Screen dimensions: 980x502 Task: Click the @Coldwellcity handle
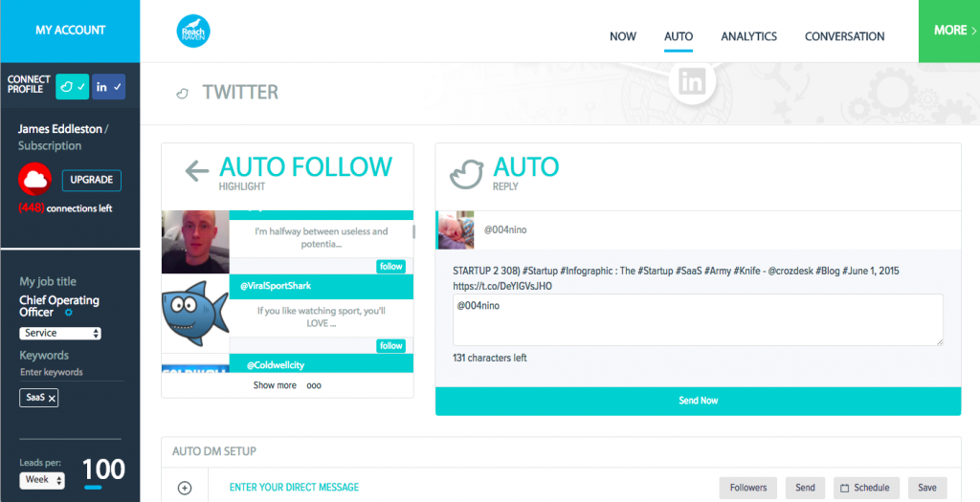click(276, 365)
